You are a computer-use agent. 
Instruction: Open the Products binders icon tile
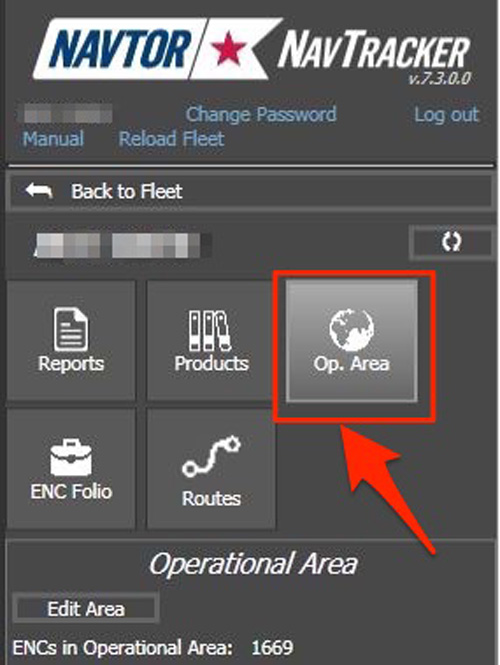pos(211,341)
